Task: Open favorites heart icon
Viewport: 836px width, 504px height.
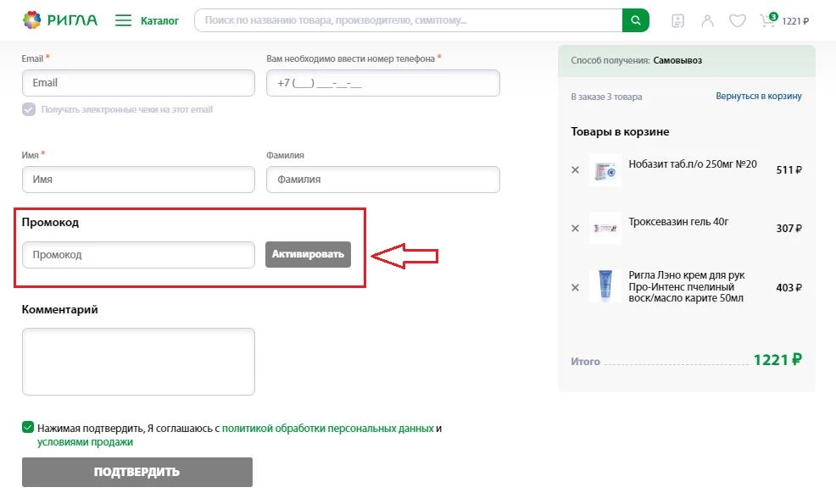Action: coord(738,20)
